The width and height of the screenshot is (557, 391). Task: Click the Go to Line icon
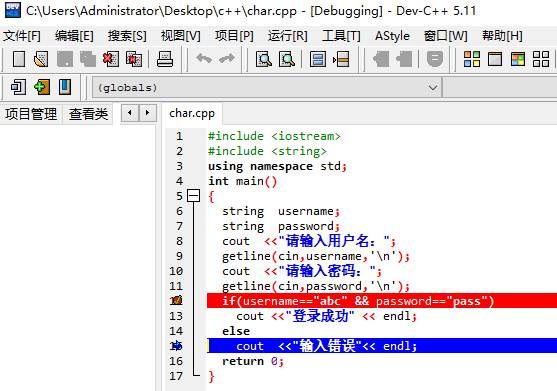tap(341, 59)
